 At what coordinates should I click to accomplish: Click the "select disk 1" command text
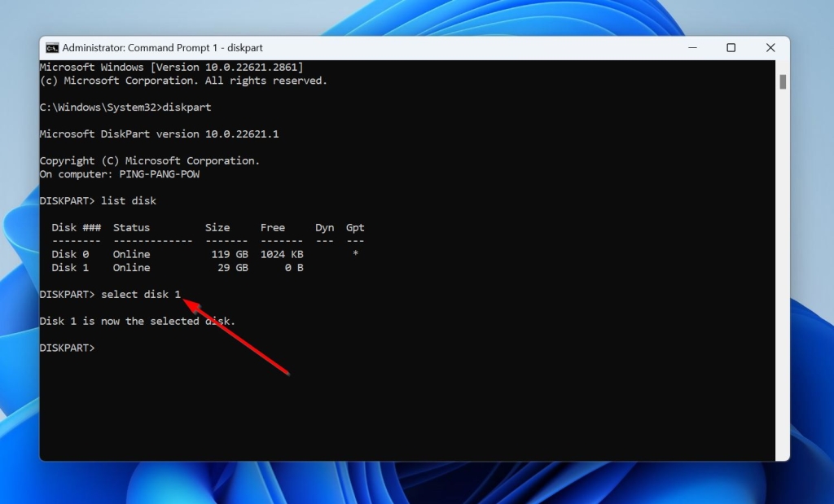[141, 294]
